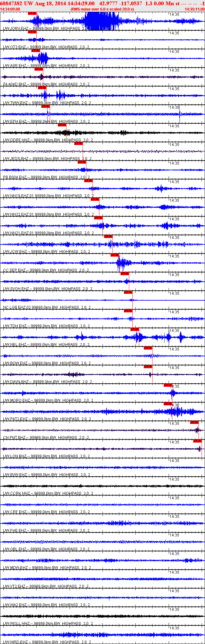Select the UW.NN19.EHZ station label
The width and height of the screenshot is (205, 644).
[48, 196]
